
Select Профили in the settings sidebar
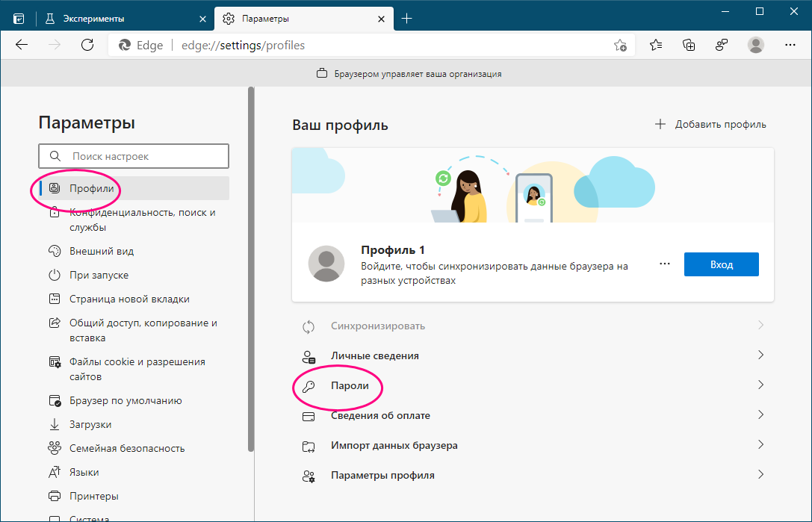(x=134, y=188)
